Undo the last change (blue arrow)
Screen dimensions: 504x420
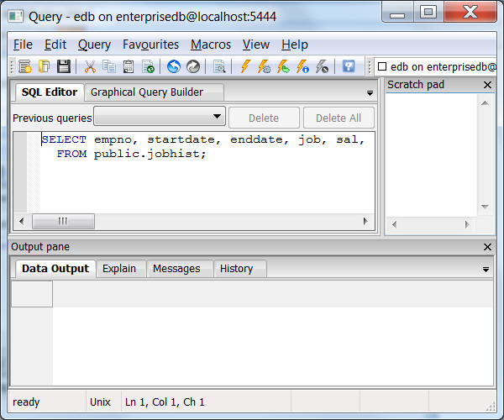174,67
